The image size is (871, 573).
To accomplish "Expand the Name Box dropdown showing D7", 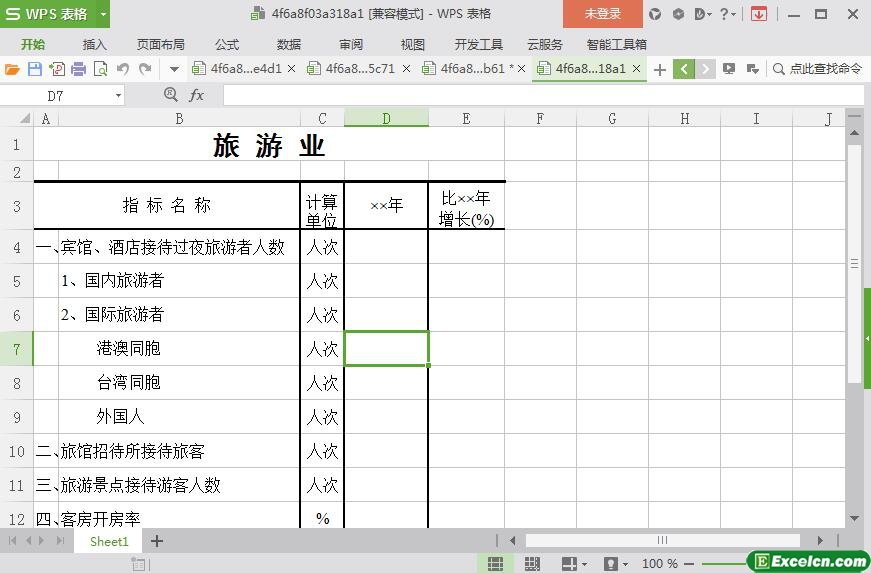I will (x=118, y=95).
